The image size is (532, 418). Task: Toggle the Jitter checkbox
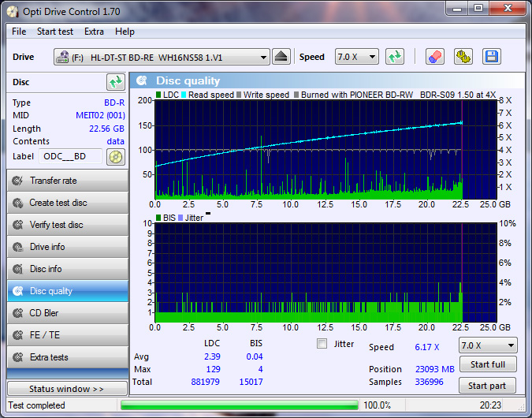322,344
